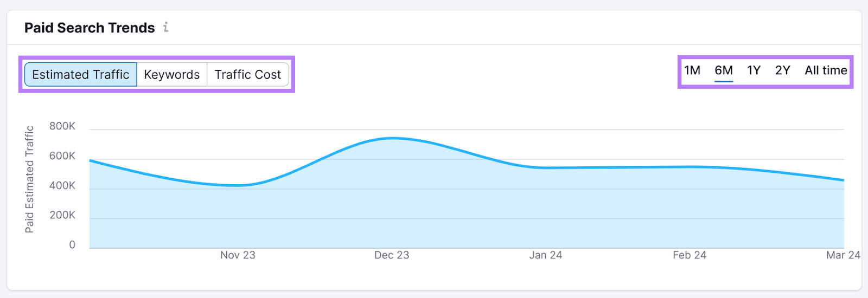Select the Estimated Traffic tab
The image size is (868, 298).
click(x=81, y=75)
